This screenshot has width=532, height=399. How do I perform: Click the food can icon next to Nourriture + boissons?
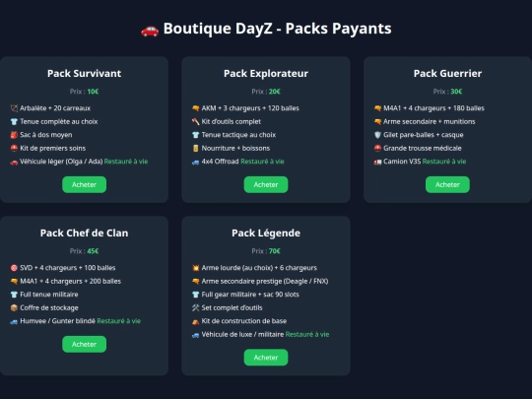(196, 148)
